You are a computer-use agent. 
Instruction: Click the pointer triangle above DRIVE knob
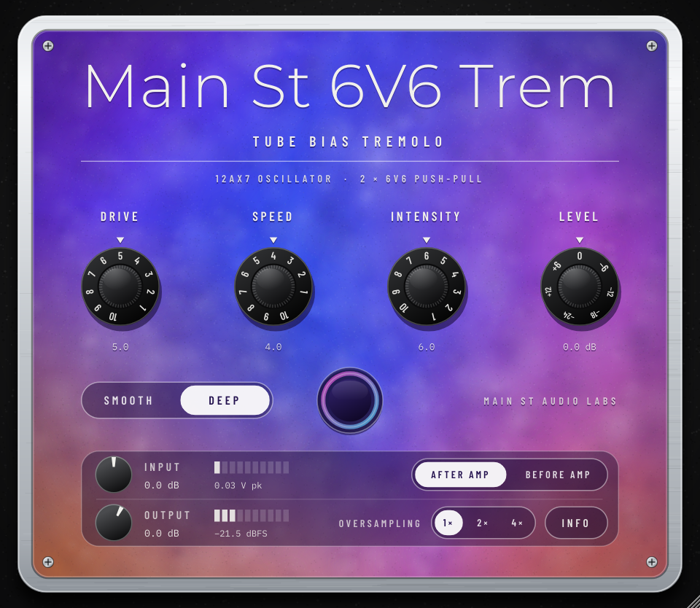tap(120, 240)
